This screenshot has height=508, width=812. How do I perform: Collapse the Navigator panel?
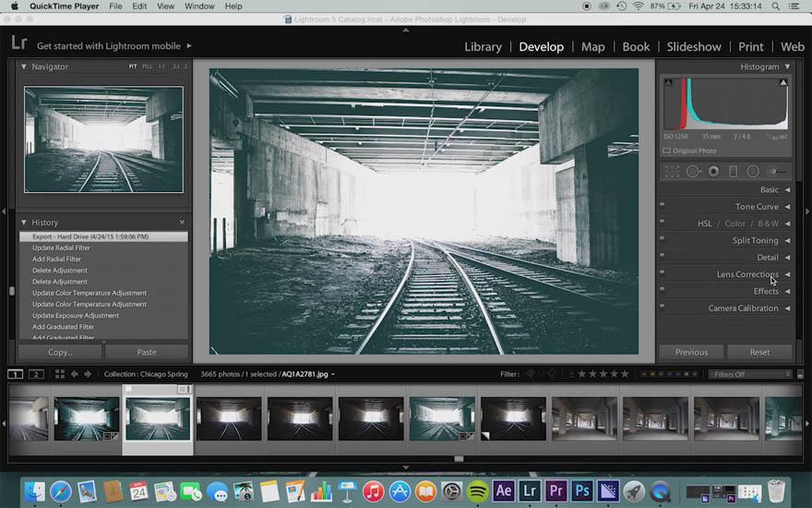[23, 67]
